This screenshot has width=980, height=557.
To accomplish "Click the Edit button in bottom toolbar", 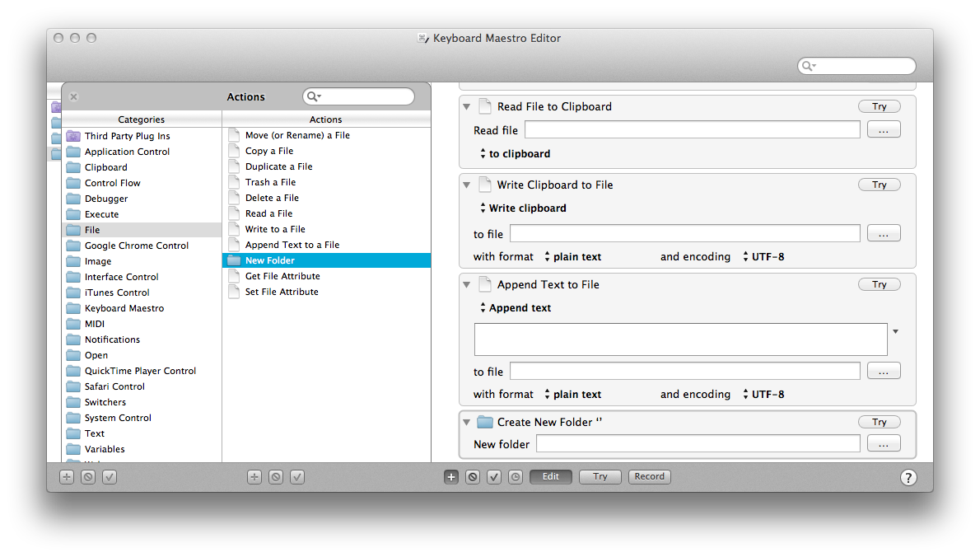I will coord(551,476).
